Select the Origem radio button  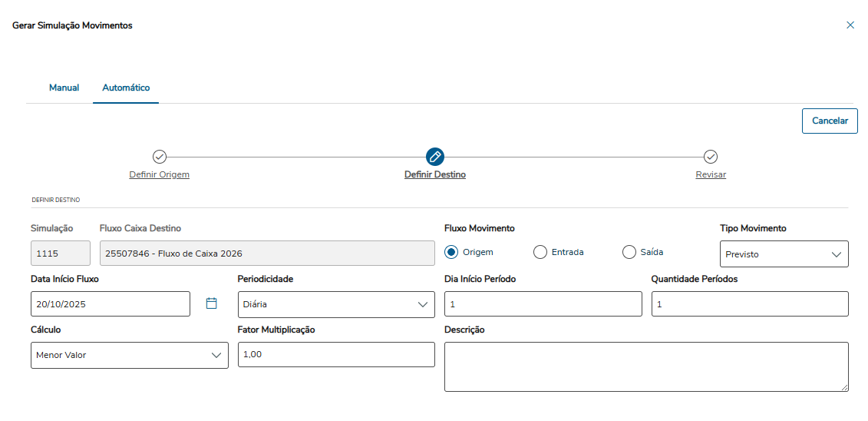coord(451,252)
